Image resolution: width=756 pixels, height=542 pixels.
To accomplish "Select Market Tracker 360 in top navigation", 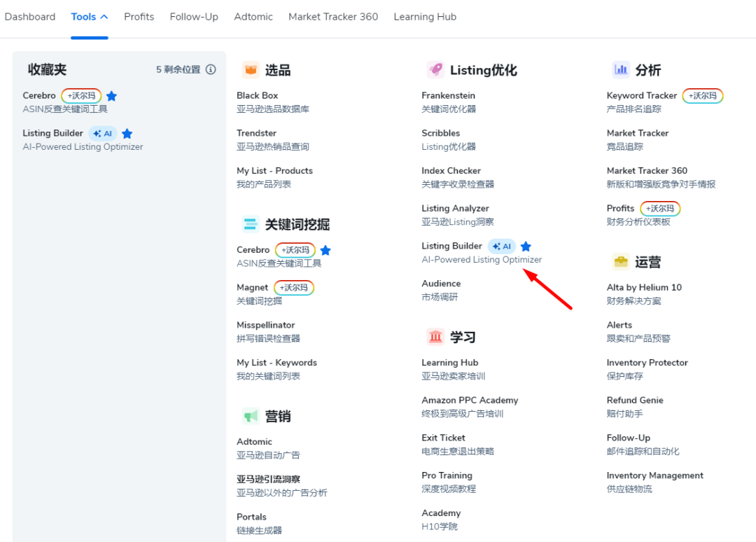I will point(333,17).
